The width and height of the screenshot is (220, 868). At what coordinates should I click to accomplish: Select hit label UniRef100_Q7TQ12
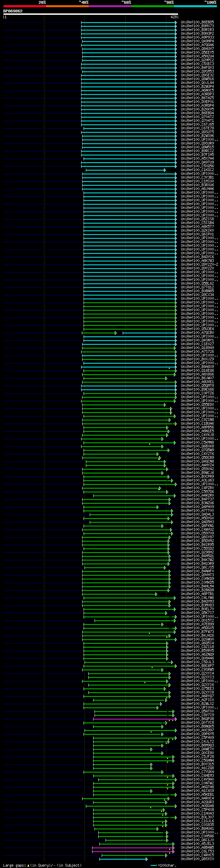(x=197, y=287)
